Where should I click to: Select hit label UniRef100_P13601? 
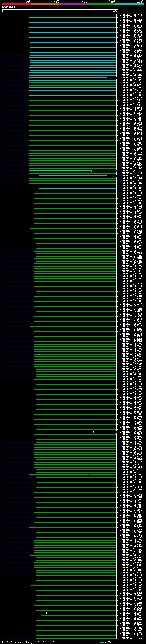tap(131, 196)
